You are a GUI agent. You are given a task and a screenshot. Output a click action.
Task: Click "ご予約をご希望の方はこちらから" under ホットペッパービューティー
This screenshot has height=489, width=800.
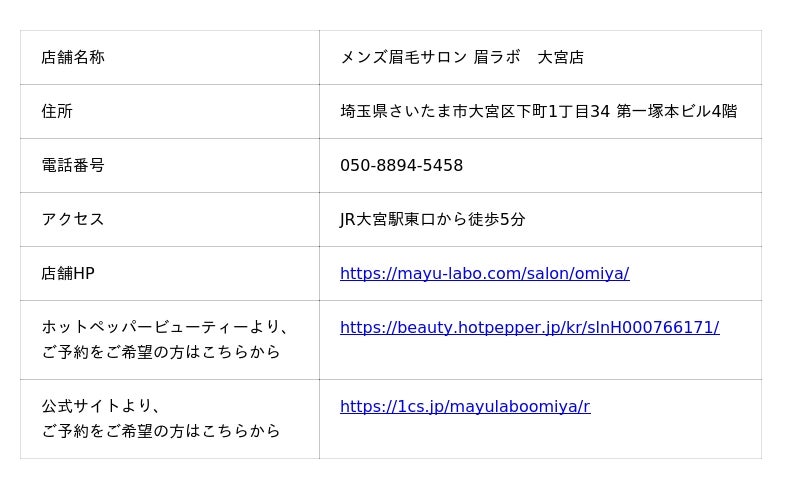161,352
